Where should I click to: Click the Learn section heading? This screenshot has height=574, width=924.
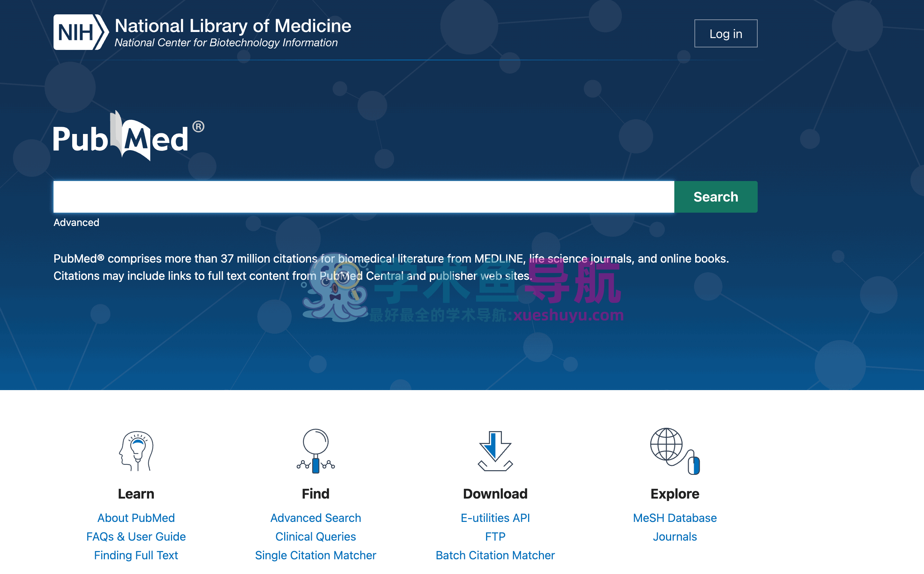(x=136, y=494)
